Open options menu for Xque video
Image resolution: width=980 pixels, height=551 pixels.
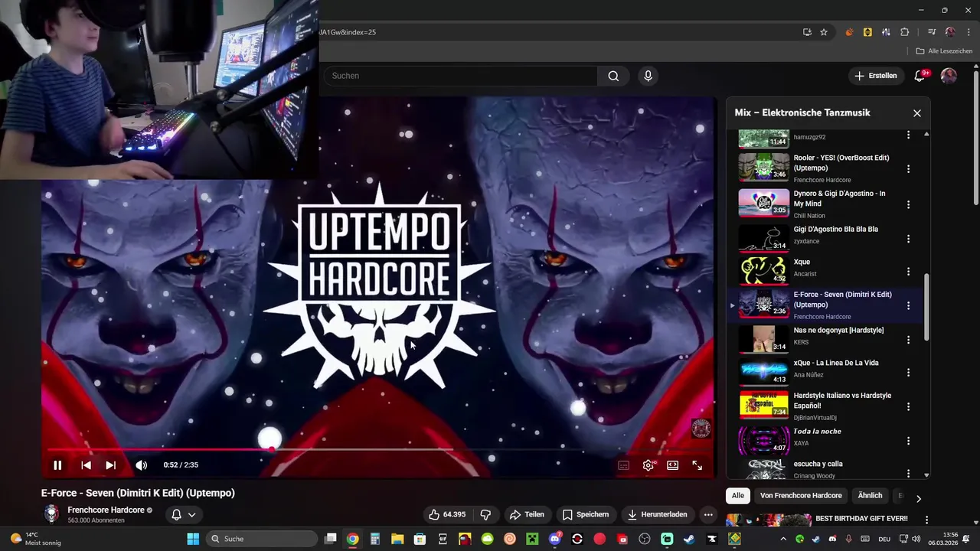coord(909,272)
